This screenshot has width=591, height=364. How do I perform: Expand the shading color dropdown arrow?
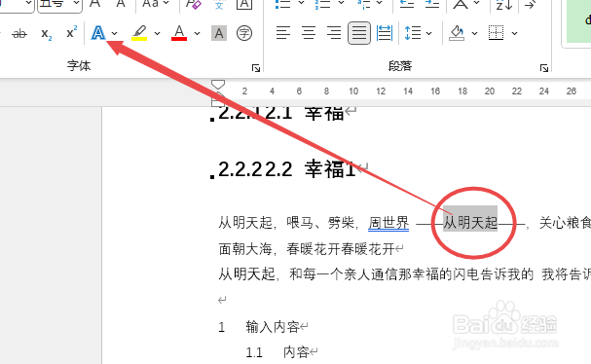474,33
